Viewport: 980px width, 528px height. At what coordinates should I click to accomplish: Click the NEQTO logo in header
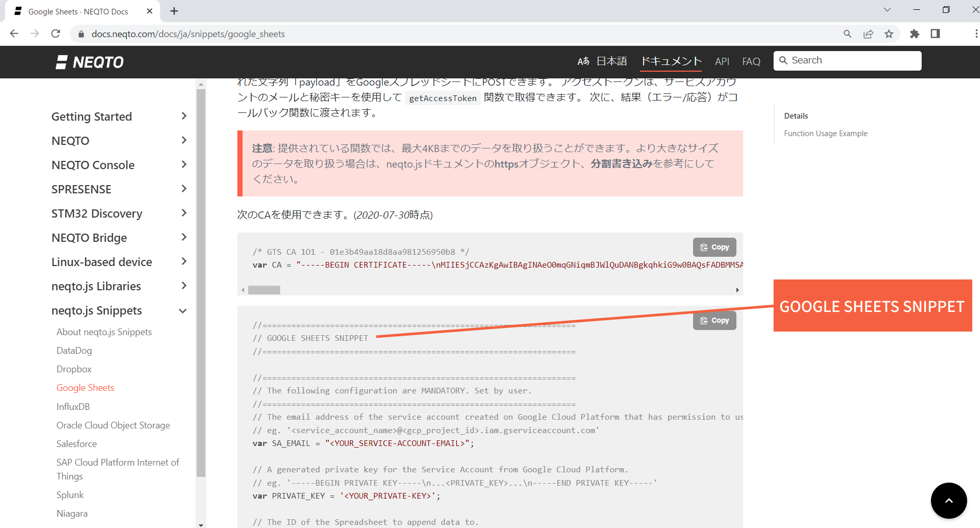pyautogui.click(x=90, y=62)
